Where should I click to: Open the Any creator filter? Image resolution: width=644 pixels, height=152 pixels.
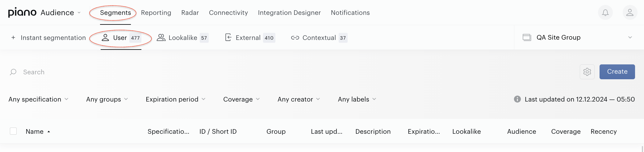(299, 99)
